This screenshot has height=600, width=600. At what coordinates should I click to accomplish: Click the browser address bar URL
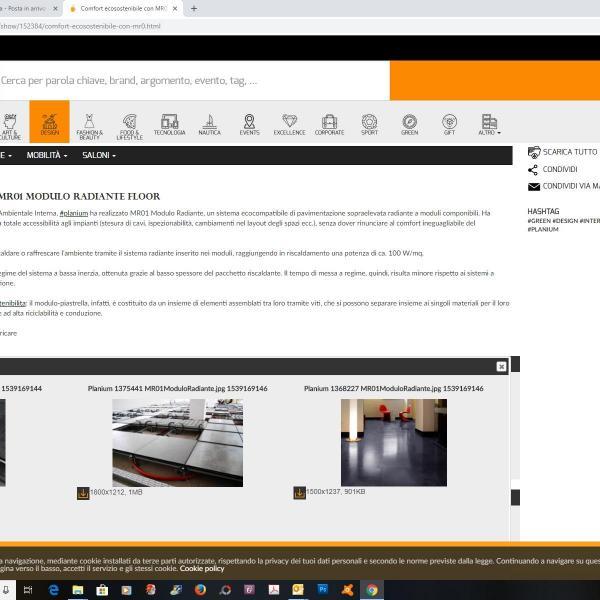pyautogui.click(x=80, y=26)
